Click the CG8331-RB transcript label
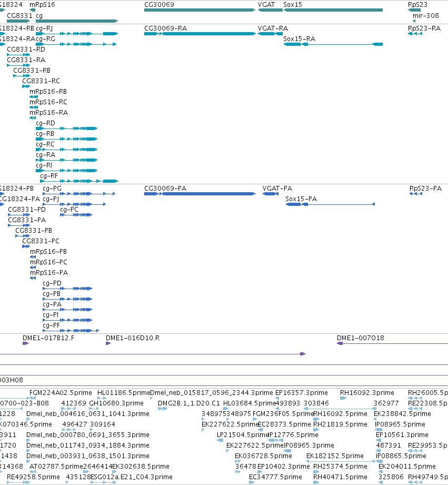The height and width of the screenshot is (485, 448). 32,71
